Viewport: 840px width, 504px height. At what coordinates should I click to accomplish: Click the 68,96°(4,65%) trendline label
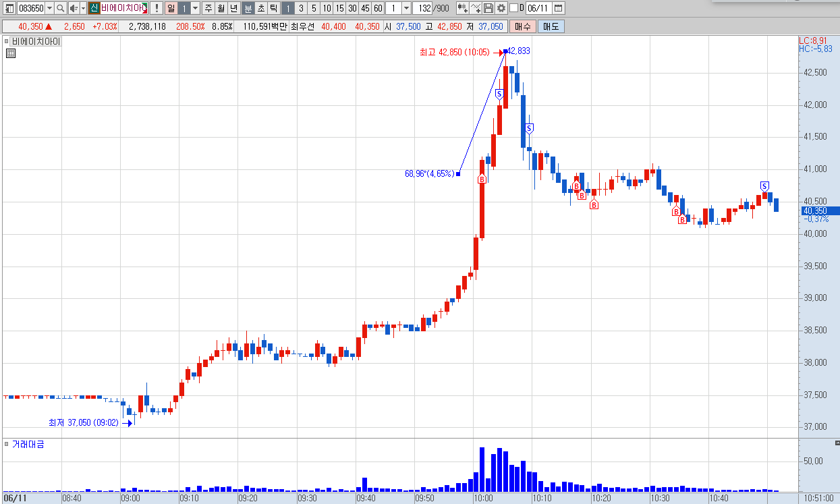tap(429, 173)
